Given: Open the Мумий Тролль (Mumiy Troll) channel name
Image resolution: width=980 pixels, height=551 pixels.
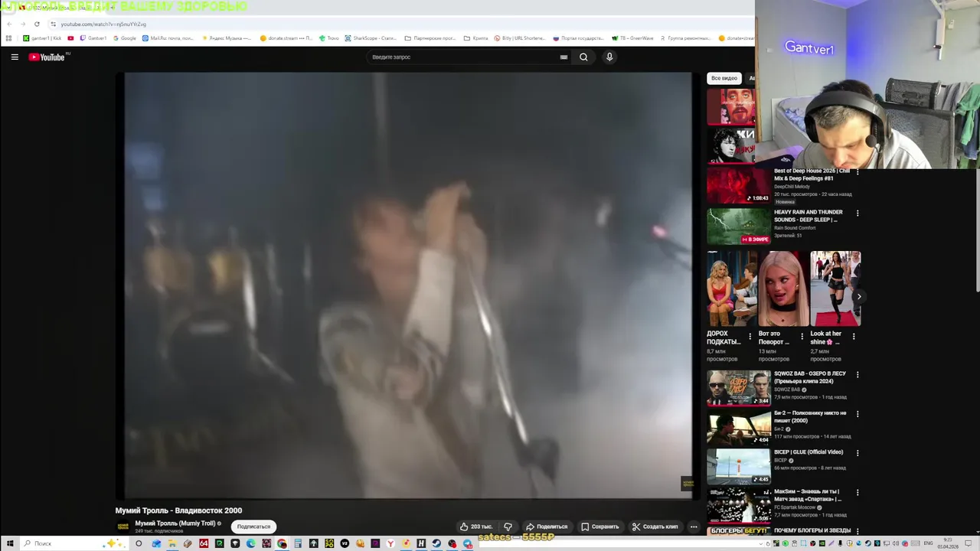Looking at the screenshot, I should click(175, 523).
